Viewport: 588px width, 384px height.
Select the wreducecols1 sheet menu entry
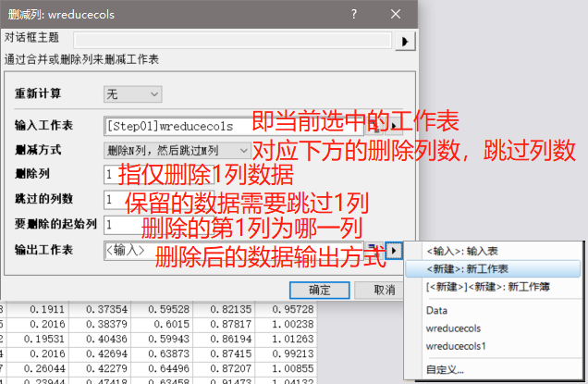(x=493, y=346)
